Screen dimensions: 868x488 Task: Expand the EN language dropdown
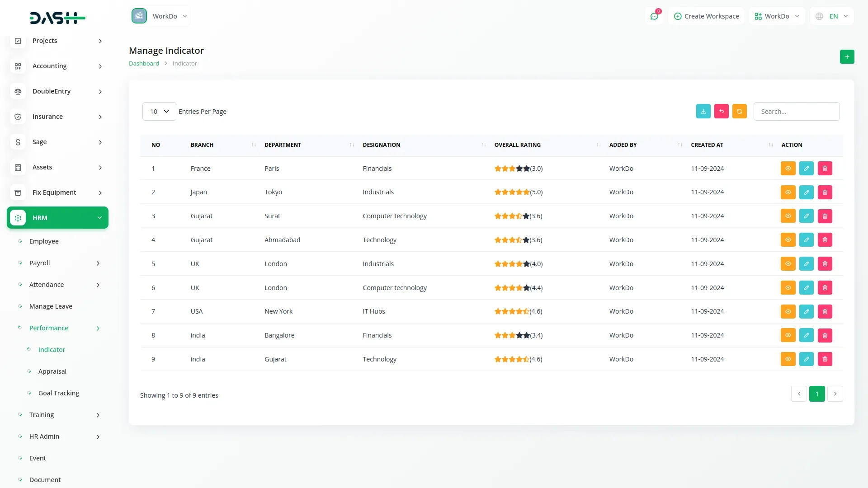(x=832, y=16)
